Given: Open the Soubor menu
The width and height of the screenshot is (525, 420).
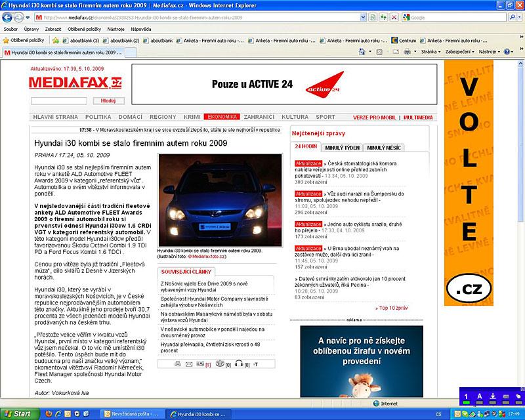Looking at the screenshot, I should [x=10, y=29].
